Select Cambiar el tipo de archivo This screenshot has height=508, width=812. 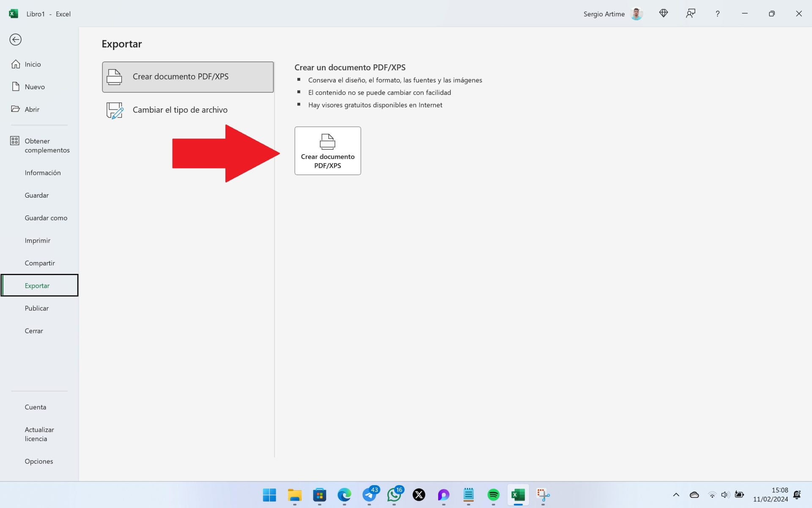point(180,110)
